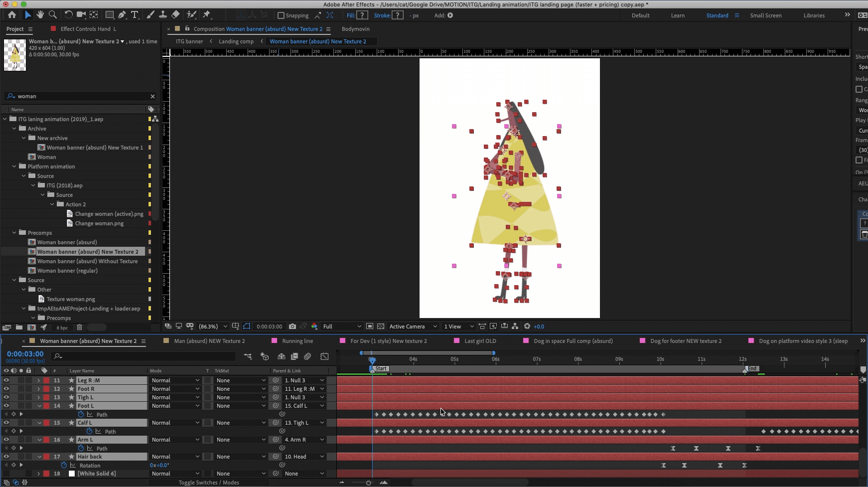Enable motion blur switch in timeline
Image resolution: width=868 pixels, height=487 pixels.
pos(307,356)
